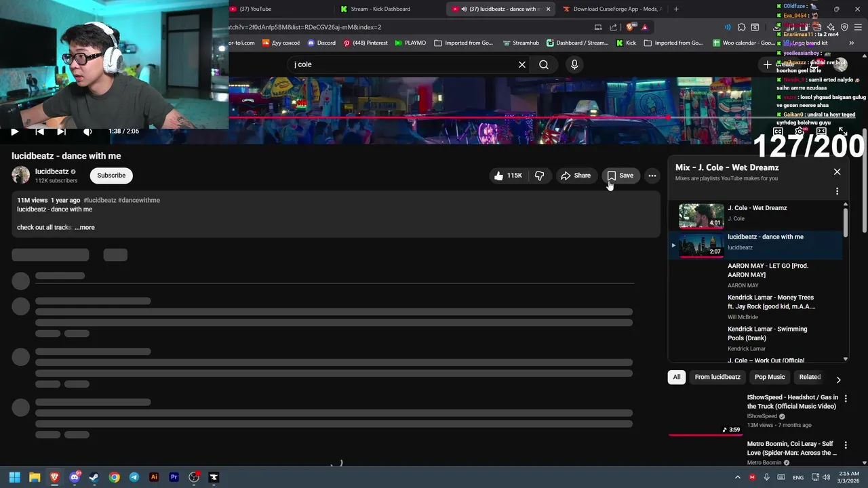Image resolution: width=868 pixels, height=488 pixels.
Task: Show more filter chips with right arrow
Action: pyautogui.click(x=838, y=380)
